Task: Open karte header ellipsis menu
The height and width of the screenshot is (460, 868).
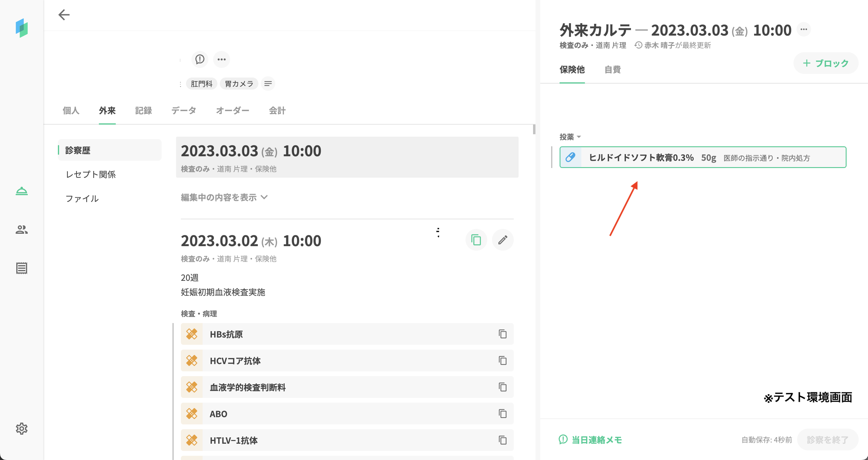Action: point(803,29)
